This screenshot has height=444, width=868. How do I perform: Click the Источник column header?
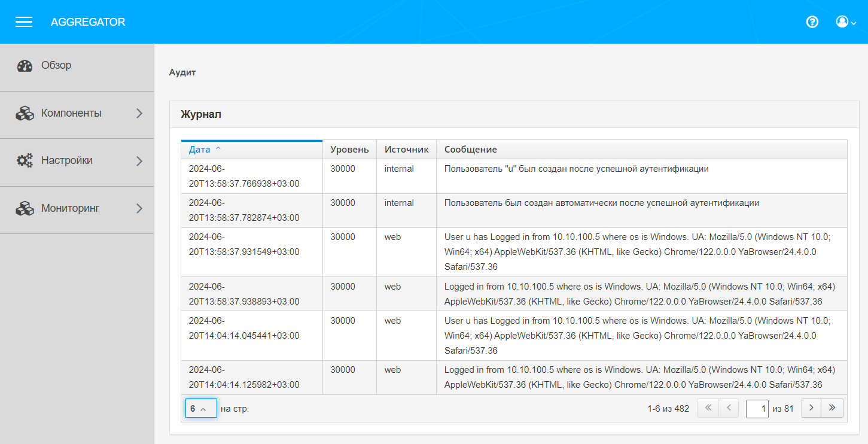(406, 150)
